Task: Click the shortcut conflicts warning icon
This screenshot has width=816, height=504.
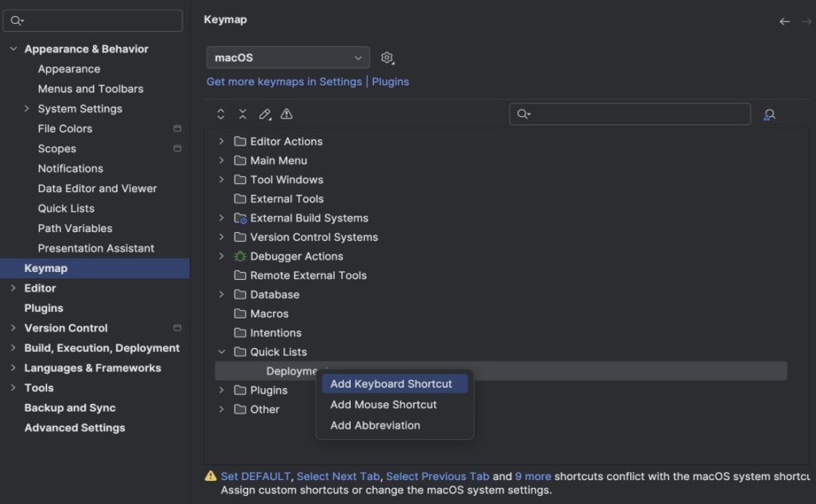Action: [x=287, y=114]
